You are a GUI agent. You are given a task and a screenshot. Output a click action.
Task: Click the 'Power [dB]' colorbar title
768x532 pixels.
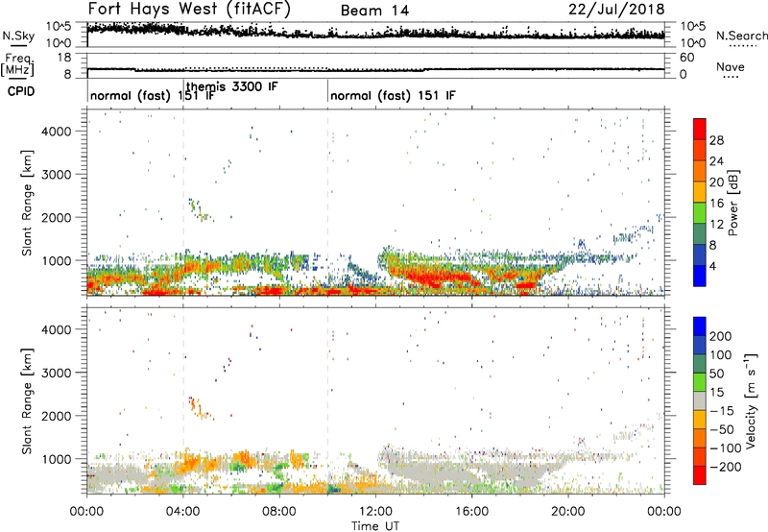pos(733,203)
